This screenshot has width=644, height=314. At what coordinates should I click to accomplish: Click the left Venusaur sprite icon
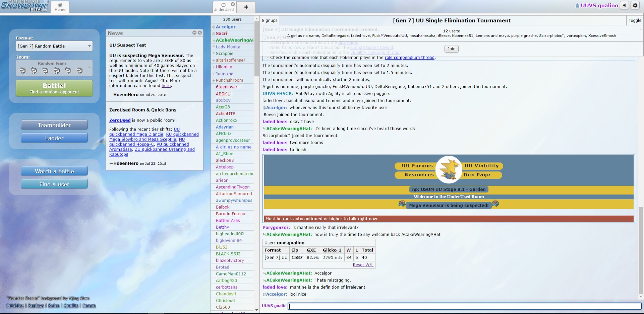[x=402, y=204]
